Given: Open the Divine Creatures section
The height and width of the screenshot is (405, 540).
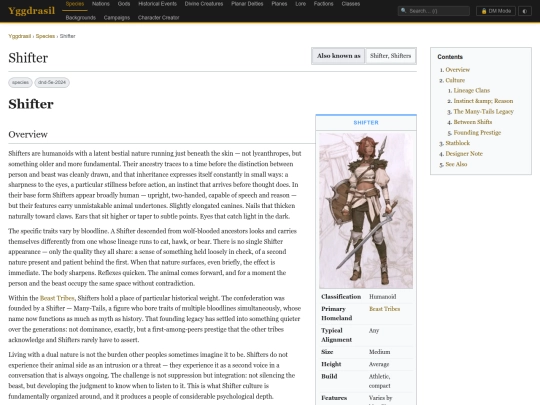Looking at the screenshot, I should point(204,4).
